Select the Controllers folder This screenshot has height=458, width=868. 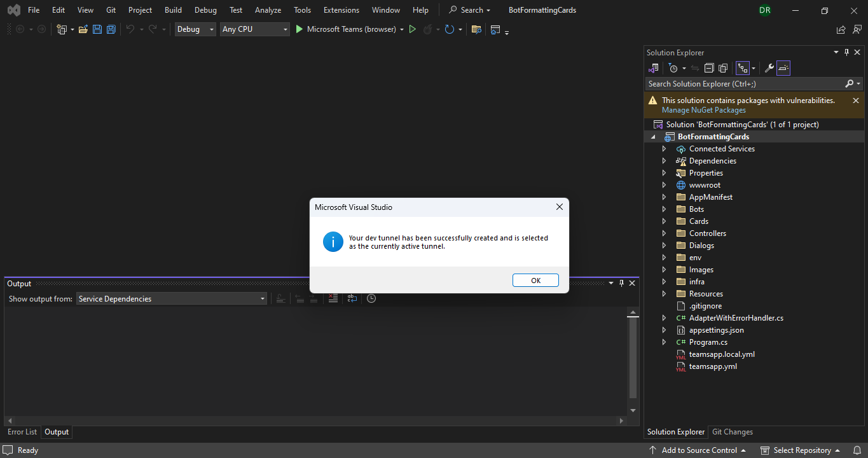click(x=708, y=233)
